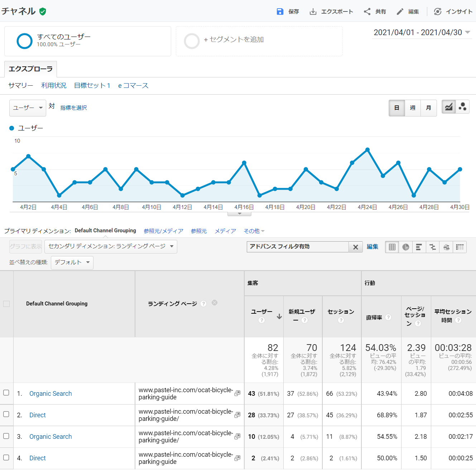Select the pivot table view icon
476x470 pixels.
[x=460, y=247]
